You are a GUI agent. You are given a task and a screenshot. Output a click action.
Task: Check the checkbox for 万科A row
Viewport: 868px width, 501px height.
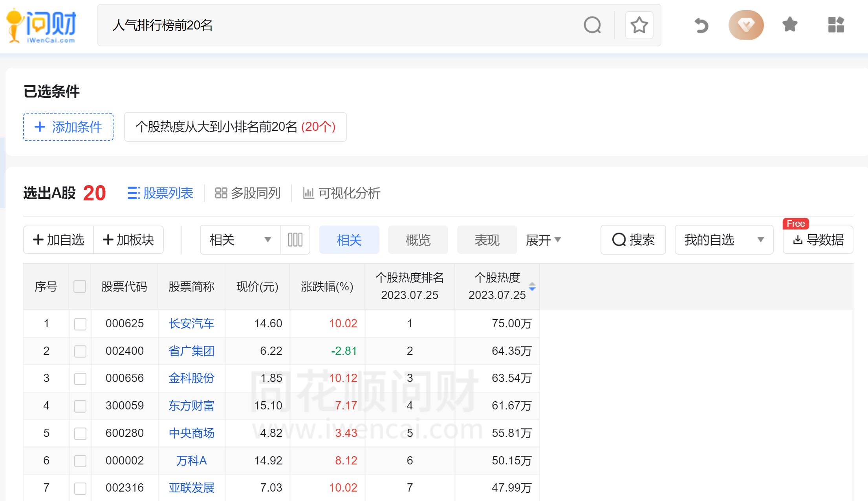[80, 460]
